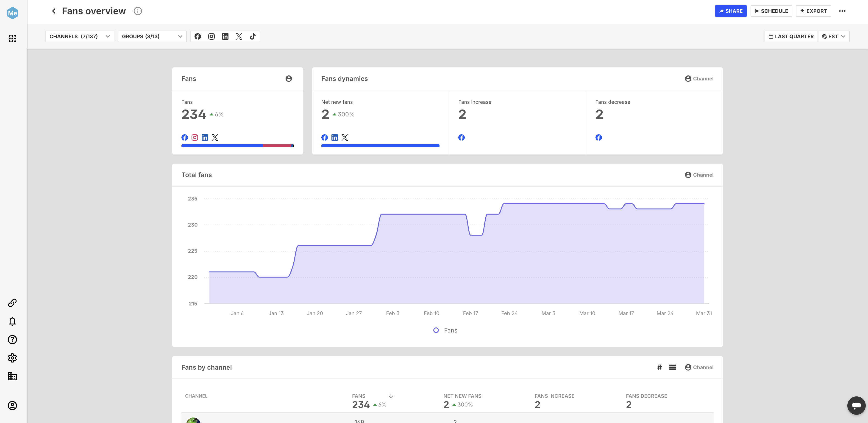Open the apps grid menu
Image resolution: width=868 pixels, height=423 pixels.
point(12,38)
